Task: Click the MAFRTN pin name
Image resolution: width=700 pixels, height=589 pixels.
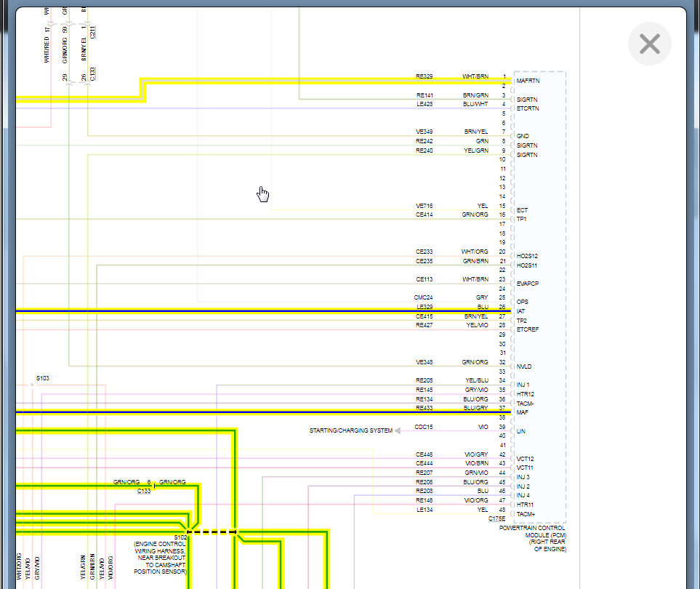Action: (x=528, y=81)
